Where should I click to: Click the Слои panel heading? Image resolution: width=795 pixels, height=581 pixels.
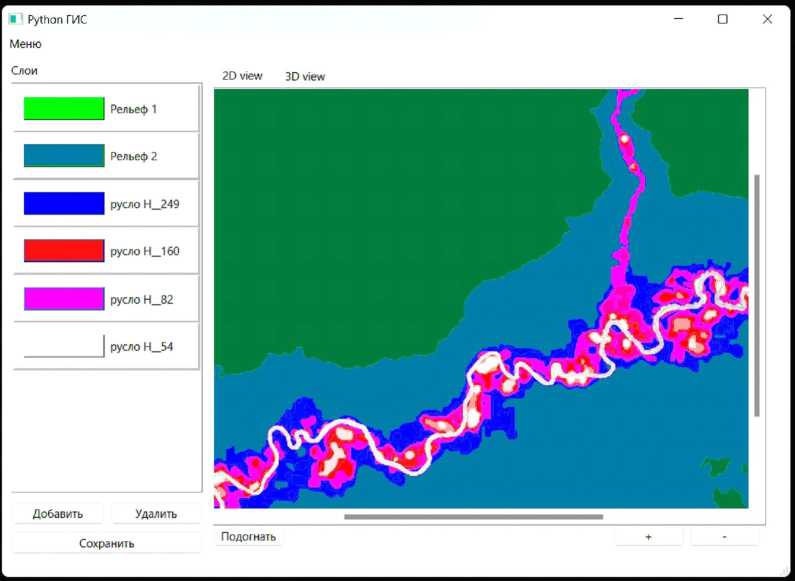(24, 70)
